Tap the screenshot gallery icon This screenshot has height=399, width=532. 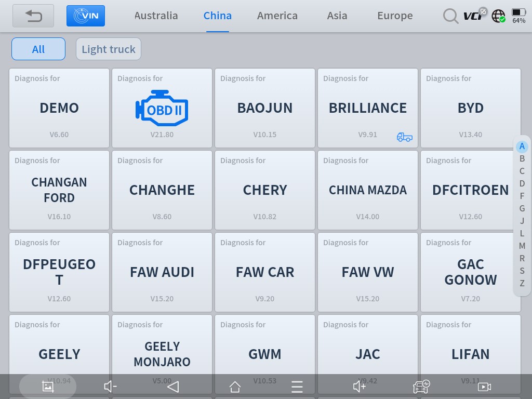pos(48,387)
